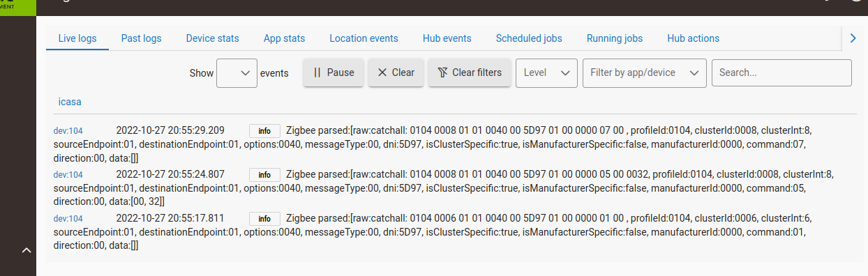Click the info badge on the 20:55:24 entry

[264, 175]
